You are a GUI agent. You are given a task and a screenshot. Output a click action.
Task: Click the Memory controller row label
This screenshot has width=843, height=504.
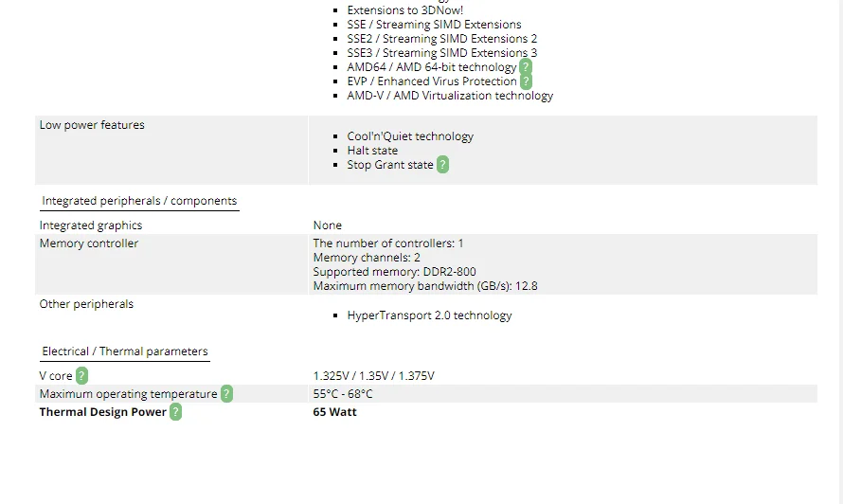pyautogui.click(x=89, y=243)
